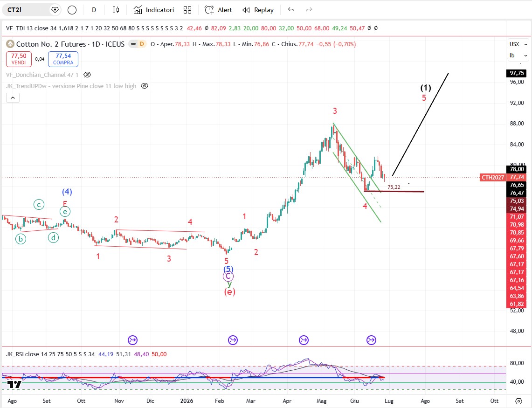The width and height of the screenshot is (532, 408).
Task: Click the VENDI 77,50 sell button
Action: pyautogui.click(x=19, y=59)
